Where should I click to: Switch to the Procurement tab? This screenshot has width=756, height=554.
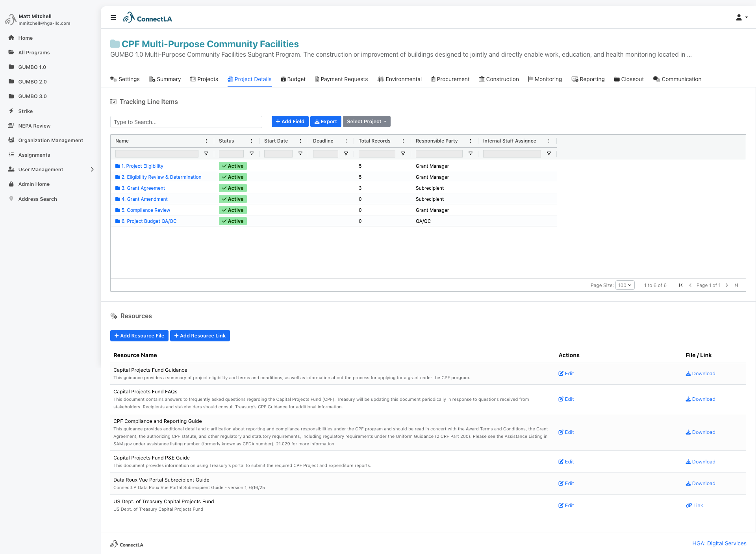click(450, 79)
